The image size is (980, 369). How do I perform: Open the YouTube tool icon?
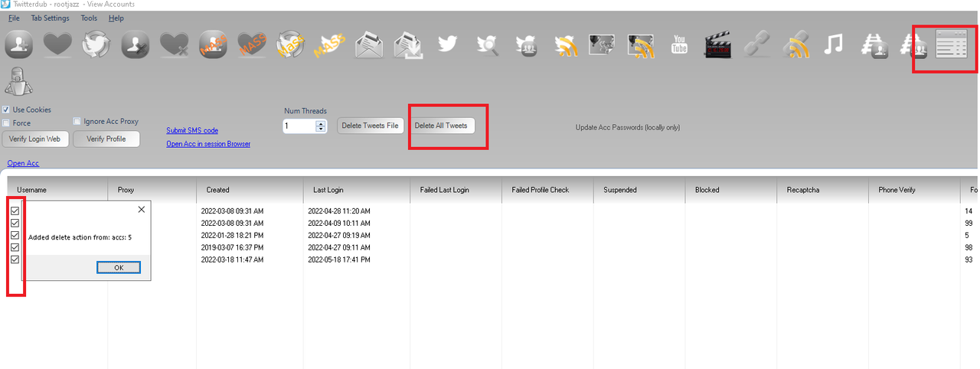[x=679, y=44]
